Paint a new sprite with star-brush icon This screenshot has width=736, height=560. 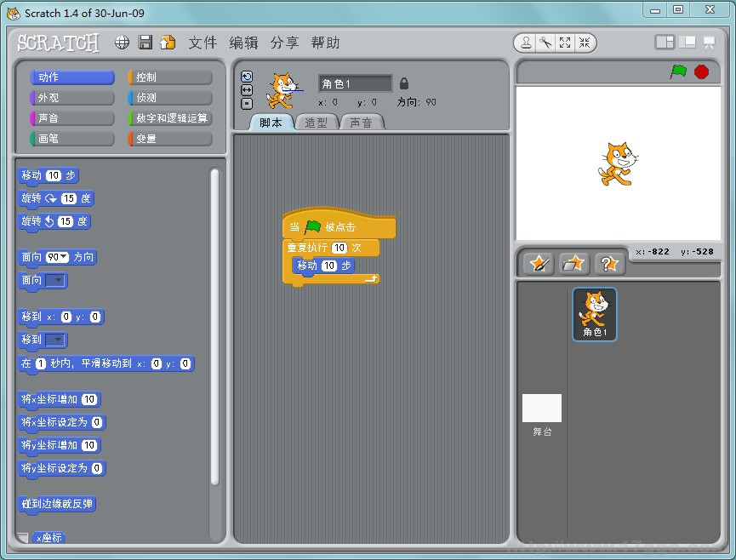click(x=538, y=264)
